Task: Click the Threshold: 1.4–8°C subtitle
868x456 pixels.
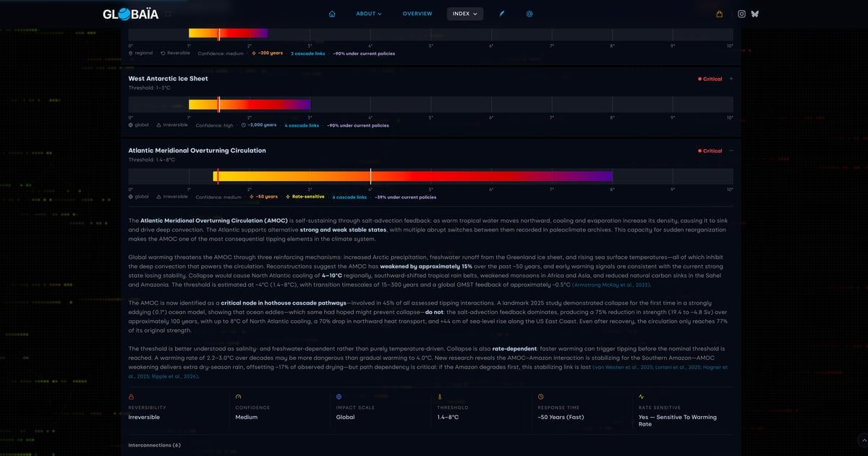Action: [x=151, y=159]
